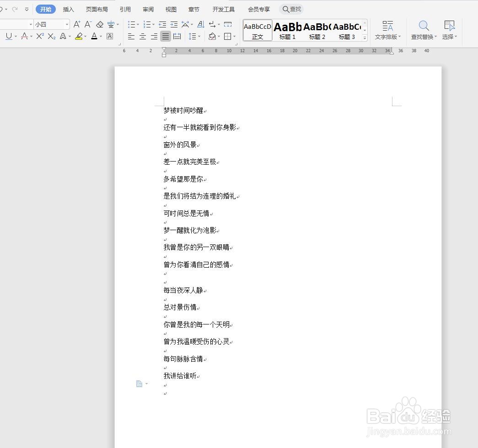Open the 审阅 review tab
Image resolution: width=478 pixels, height=448 pixels.
[148, 9]
